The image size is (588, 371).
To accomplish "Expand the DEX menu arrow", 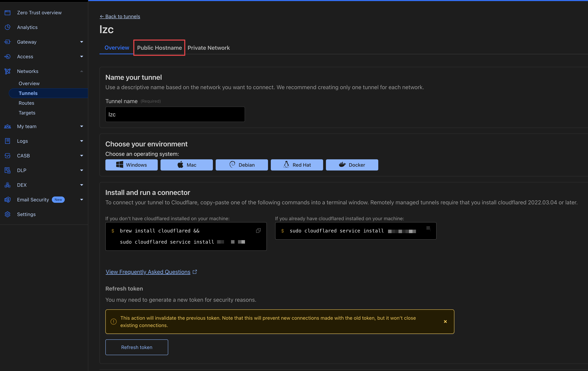I will click(81, 185).
